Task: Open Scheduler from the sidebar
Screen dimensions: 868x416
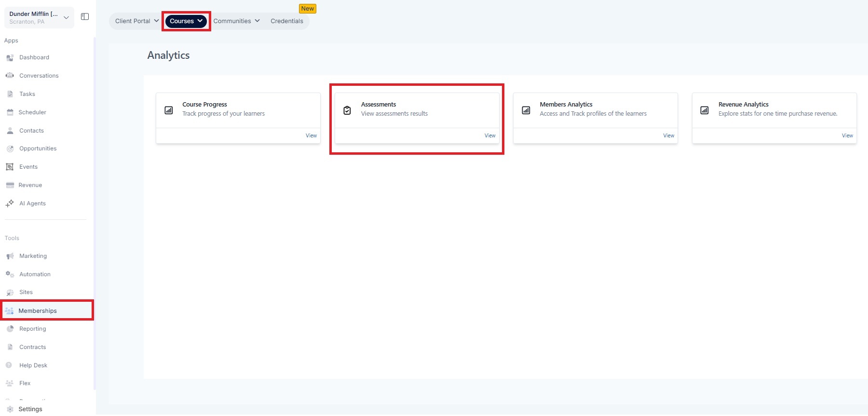Action: [x=32, y=112]
